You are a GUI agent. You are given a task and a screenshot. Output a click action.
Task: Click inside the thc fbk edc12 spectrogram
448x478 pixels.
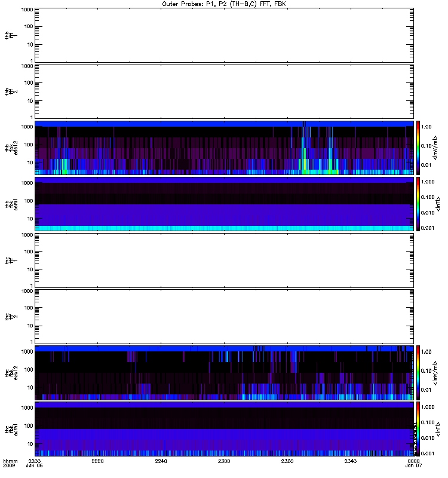point(224,373)
